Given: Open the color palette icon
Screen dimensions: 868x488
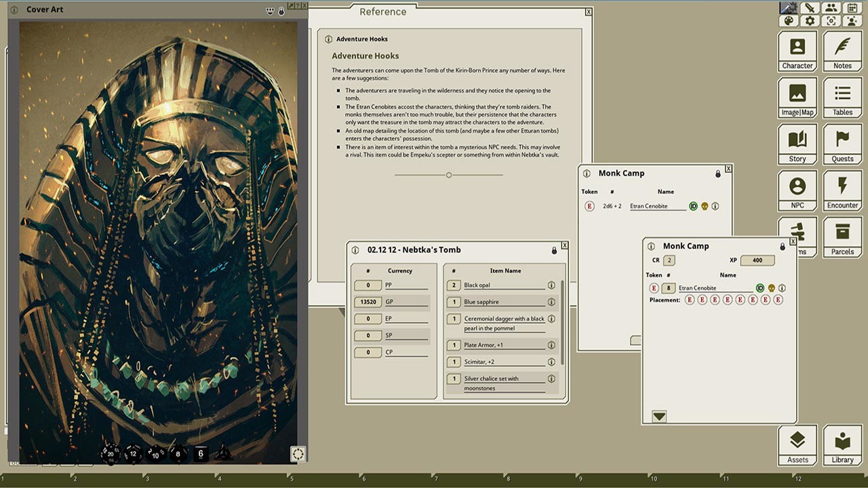Looking at the screenshot, I should click(x=788, y=21).
